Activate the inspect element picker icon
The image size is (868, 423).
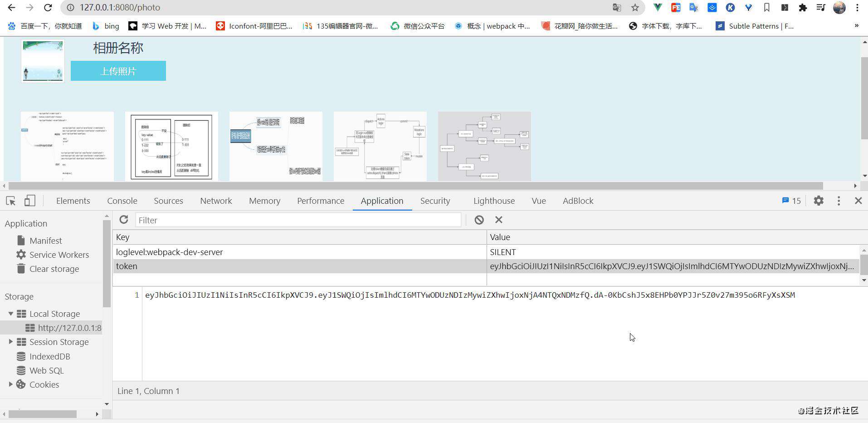pos(11,201)
